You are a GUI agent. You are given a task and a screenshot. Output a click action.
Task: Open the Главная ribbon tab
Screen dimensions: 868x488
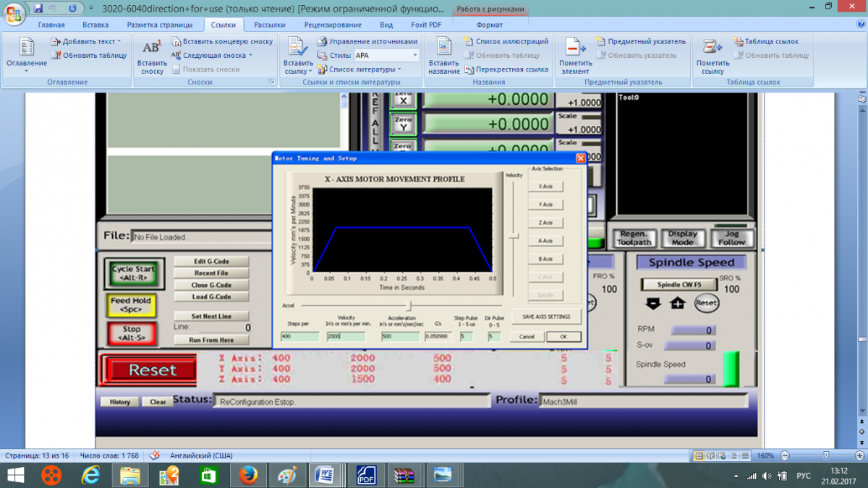pos(51,25)
